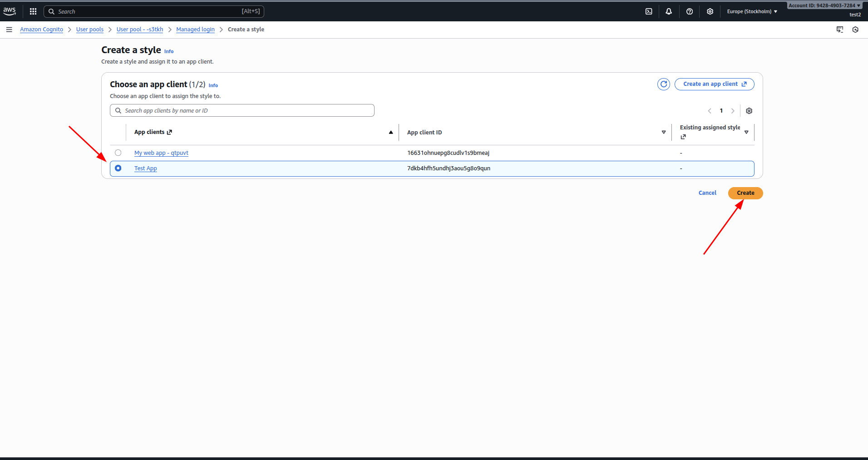This screenshot has height=460, width=868.
Task: Go to User pool - -s3tkh breadcrumb
Action: (x=140, y=30)
